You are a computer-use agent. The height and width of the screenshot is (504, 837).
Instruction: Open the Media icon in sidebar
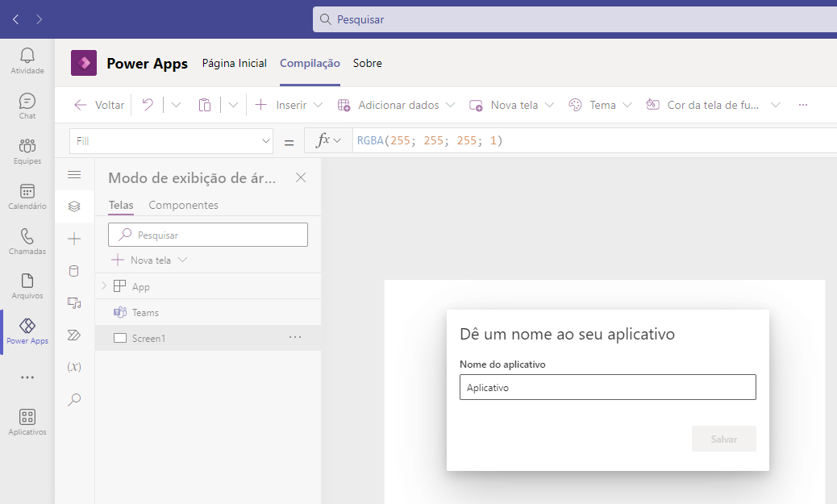pos(74,303)
